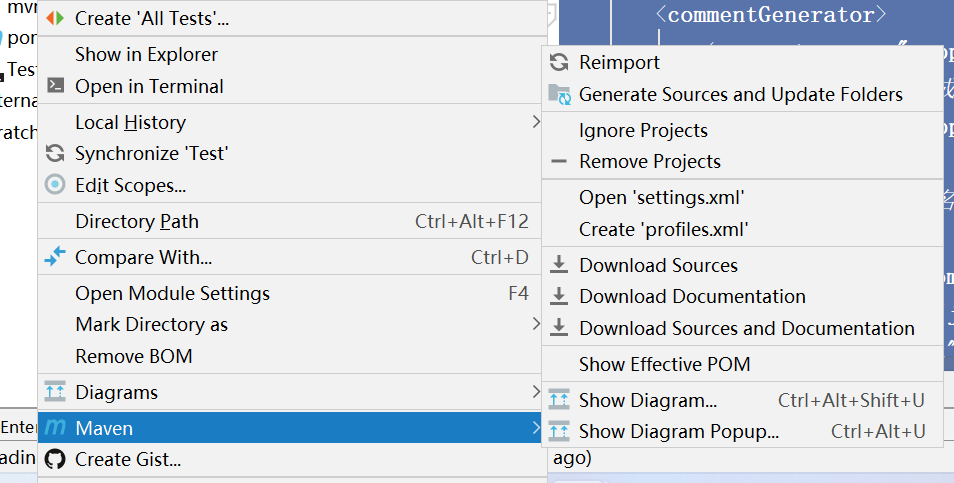Expand the Mark Directory as submenu arrow
The image size is (954, 483).
click(536, 324)
